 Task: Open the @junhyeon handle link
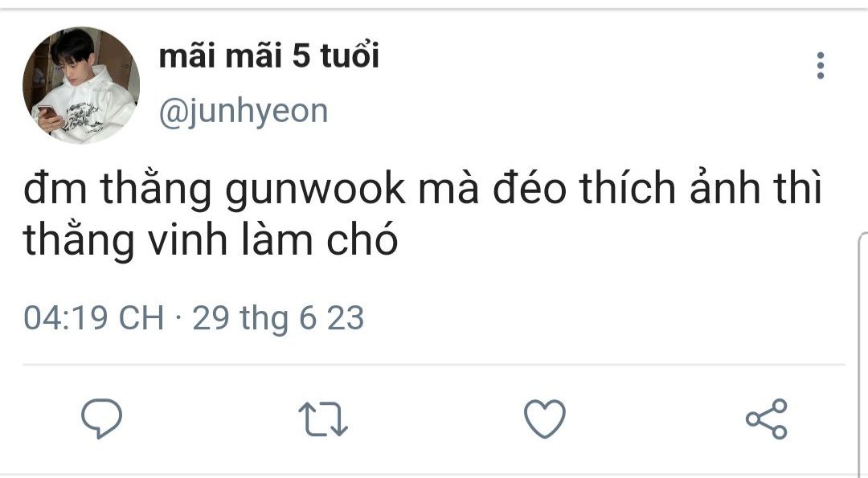244,112
